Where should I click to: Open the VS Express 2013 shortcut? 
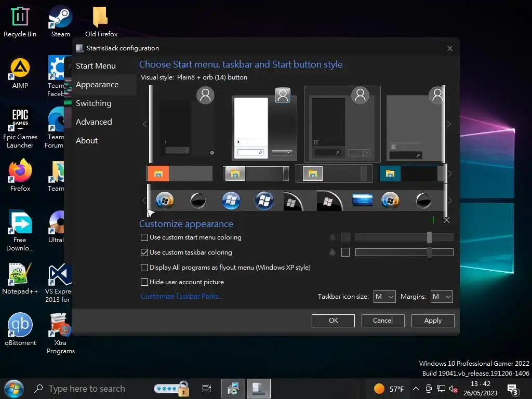[59, 283]
